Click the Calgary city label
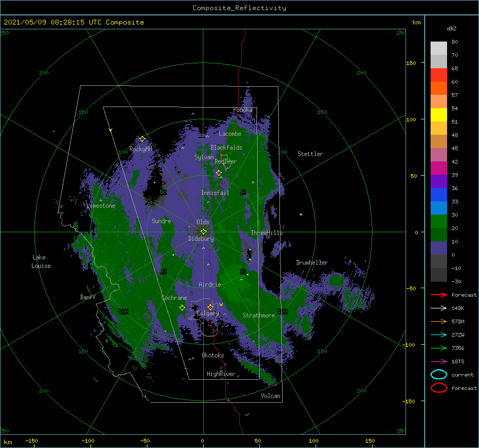Viewport: 479px width, 448px height. [208, 313]
